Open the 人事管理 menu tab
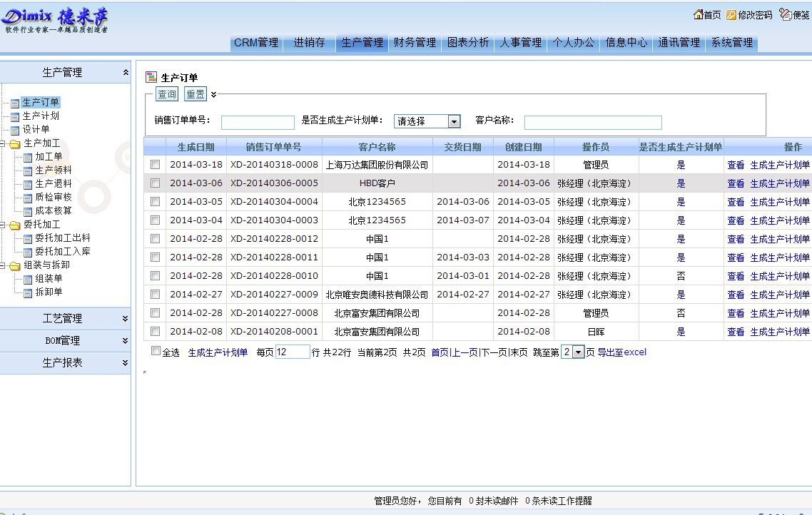 click(521, 43)
